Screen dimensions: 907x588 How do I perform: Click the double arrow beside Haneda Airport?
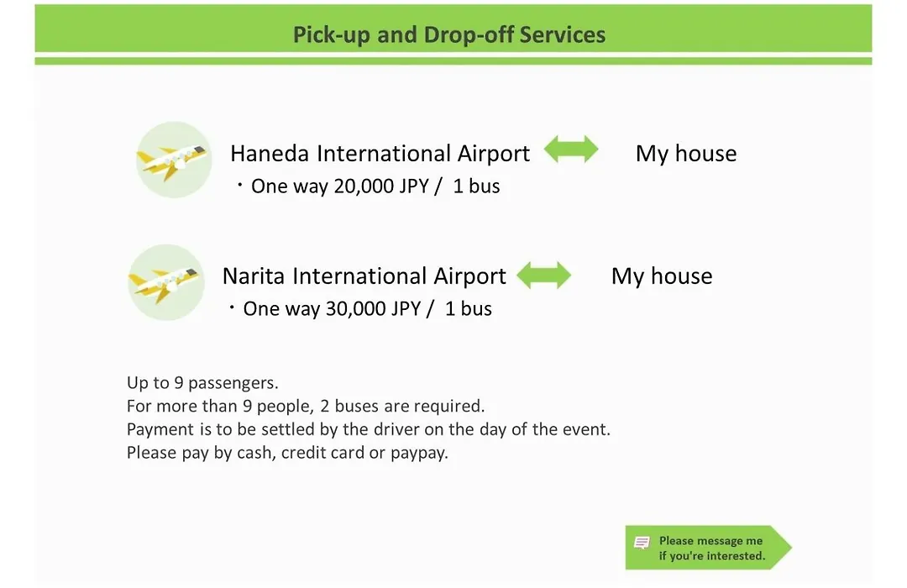(x=571, y=150)
